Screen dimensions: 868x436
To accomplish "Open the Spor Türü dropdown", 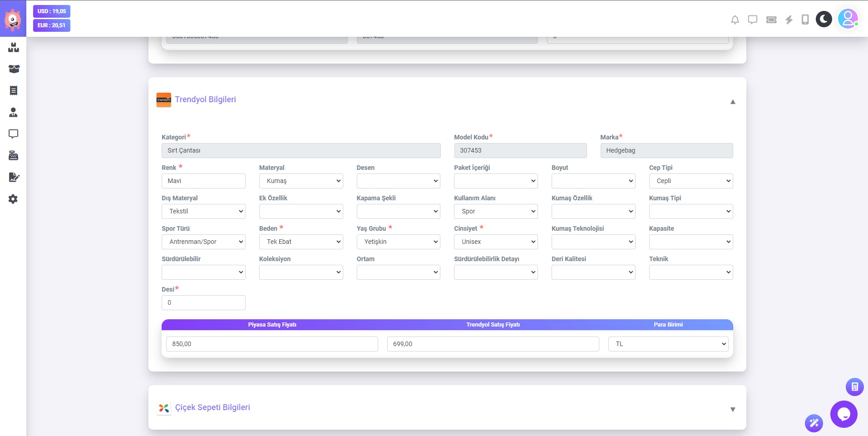I will 203,242.
